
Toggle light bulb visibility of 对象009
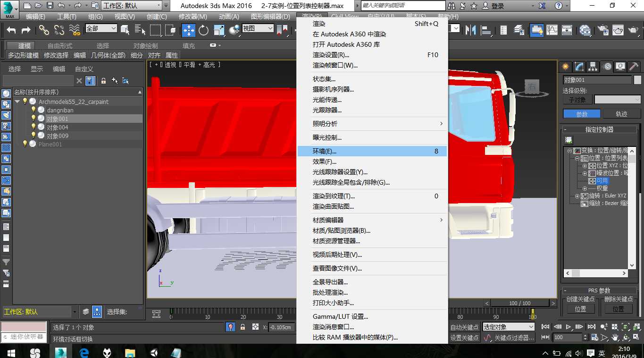33,136
